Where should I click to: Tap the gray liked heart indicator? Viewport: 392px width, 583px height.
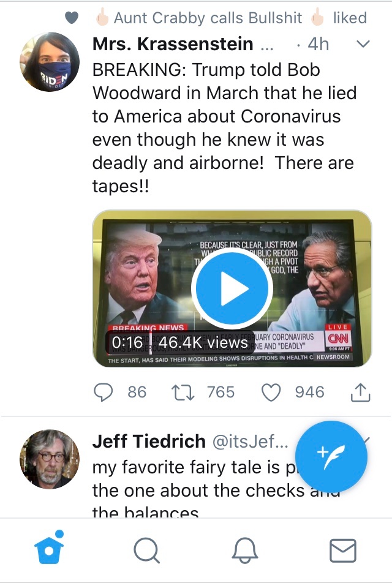(72, 18)
